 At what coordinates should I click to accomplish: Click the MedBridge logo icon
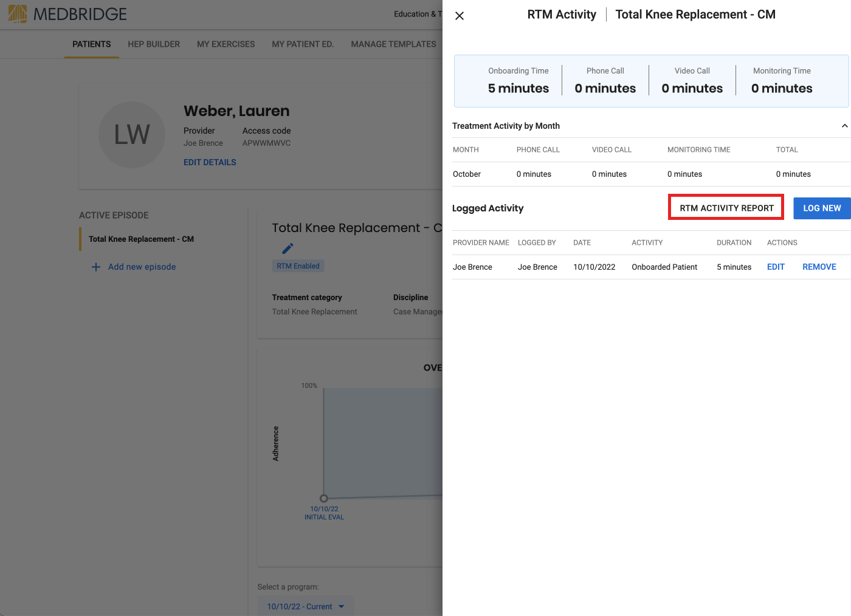coord(18,14)
